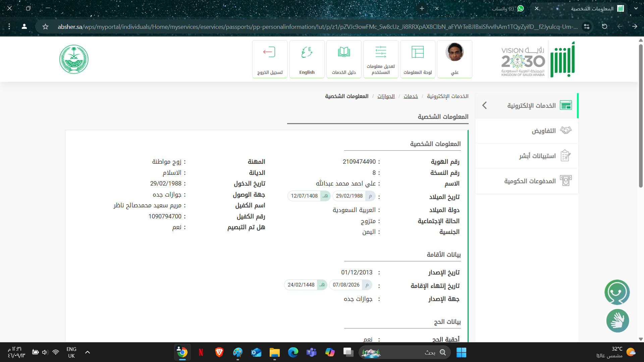Viewport: 644px width, 362px height.
Task: Switch language using the English icon
Action: pos(307,59)
